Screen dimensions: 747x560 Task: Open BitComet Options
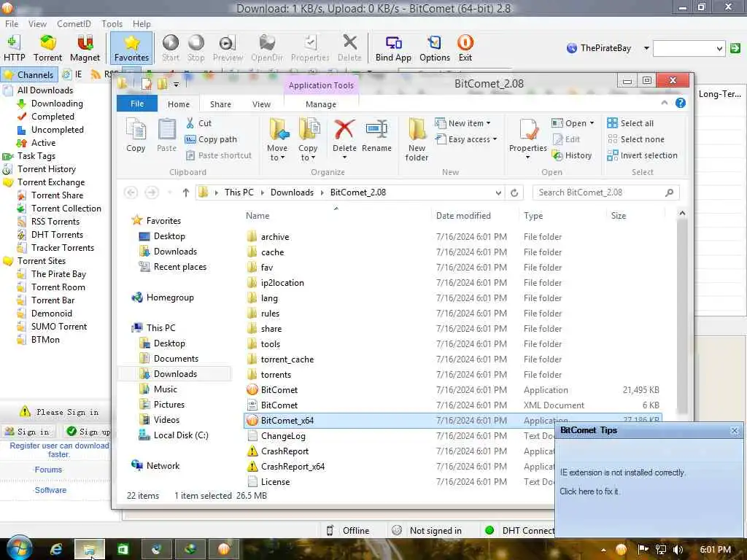pyautogui.click(x=435, y=47)
